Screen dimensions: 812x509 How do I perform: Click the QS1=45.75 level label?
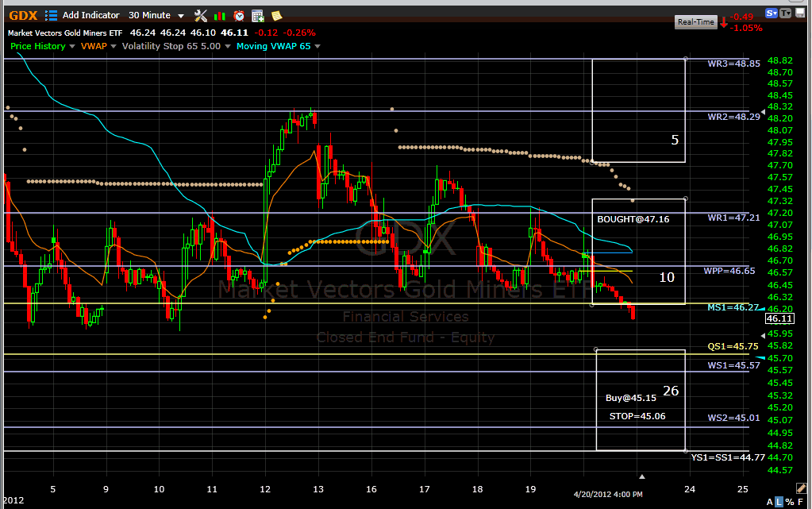pos(733,346)
